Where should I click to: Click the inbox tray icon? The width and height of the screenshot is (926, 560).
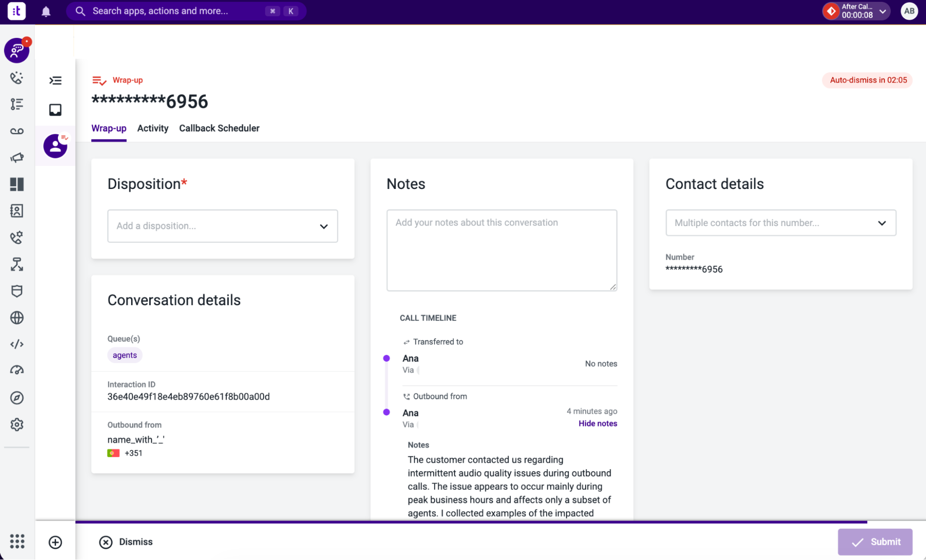pos(55,110)
